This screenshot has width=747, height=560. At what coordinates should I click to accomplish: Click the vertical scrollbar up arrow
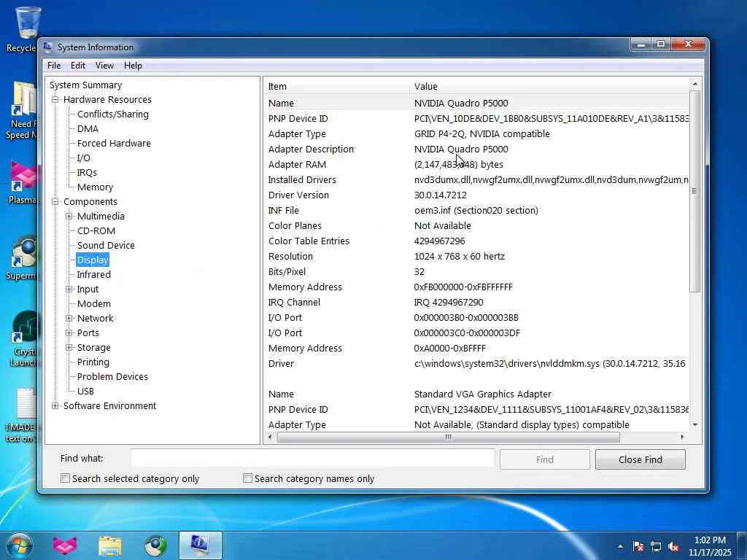tap(695, 84)
